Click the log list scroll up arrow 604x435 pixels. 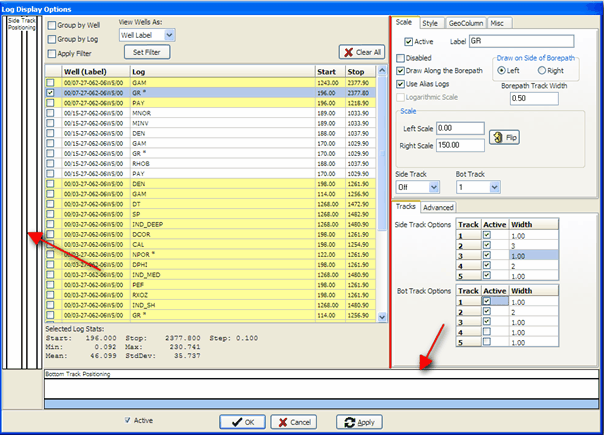pos(382,71)
